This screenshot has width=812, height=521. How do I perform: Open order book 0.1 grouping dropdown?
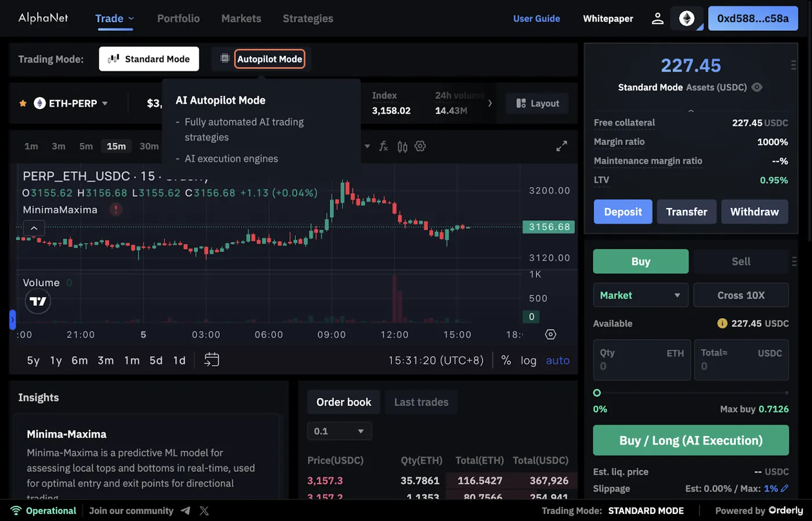pos(339,431)
